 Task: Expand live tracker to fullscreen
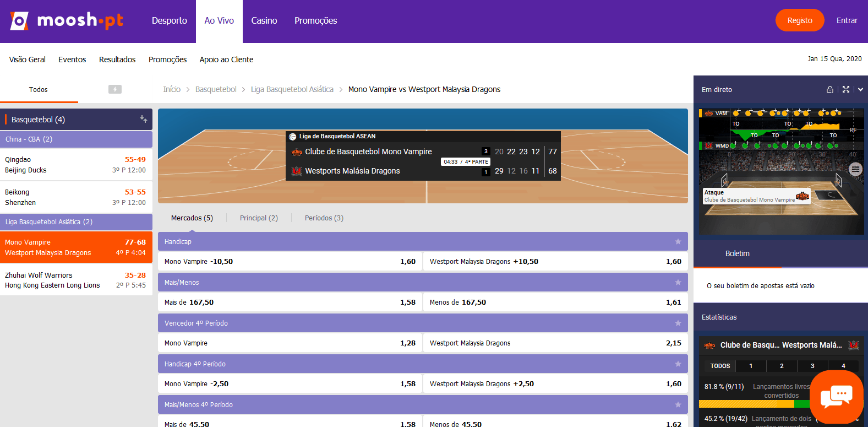coord(846,89)
